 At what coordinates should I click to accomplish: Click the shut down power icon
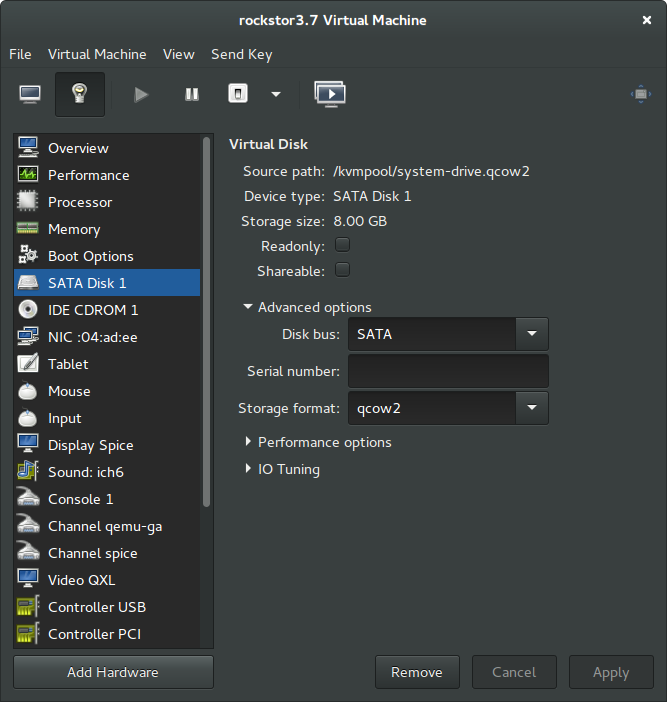pos(238,94)
